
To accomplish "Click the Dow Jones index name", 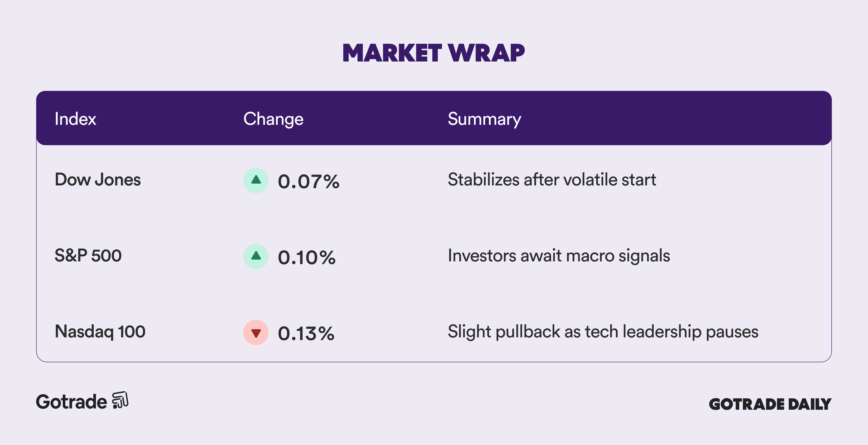I will 98,179.
